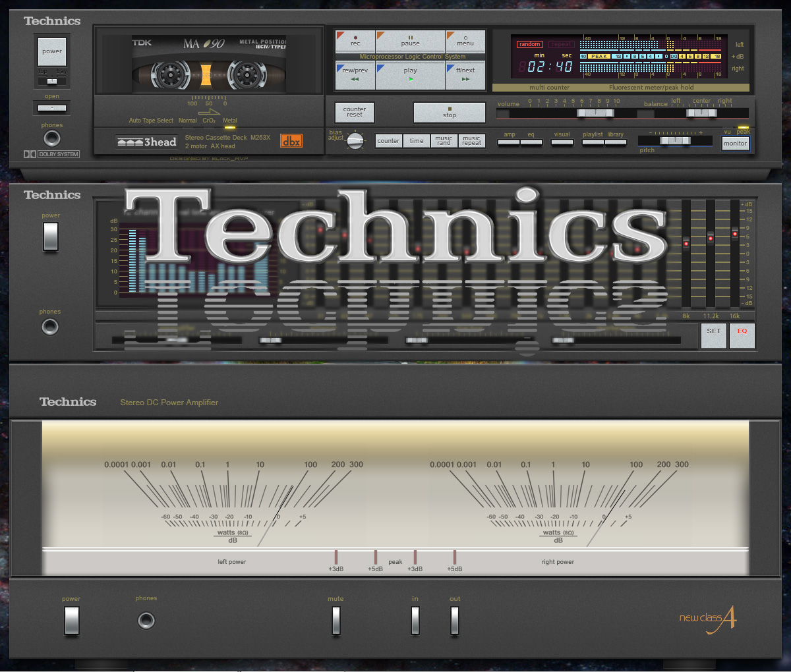
Task: Click the left power meter
Action: [x=233, y=501]
